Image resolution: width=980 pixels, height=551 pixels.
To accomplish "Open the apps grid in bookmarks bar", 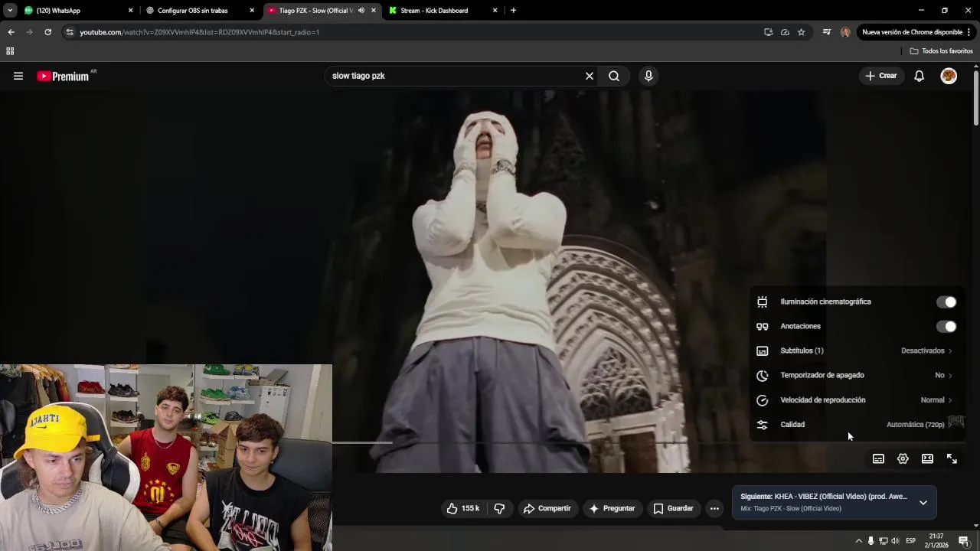I will [10, 51].
